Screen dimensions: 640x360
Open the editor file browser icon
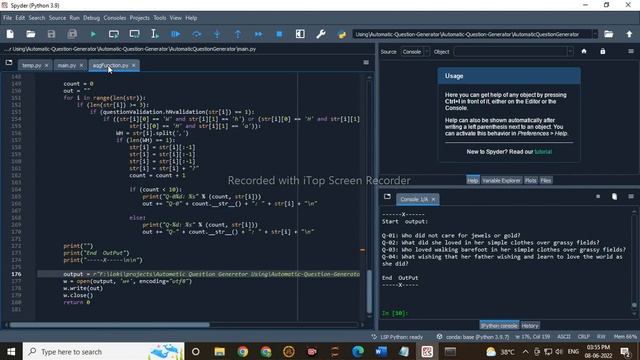point(9,63)
